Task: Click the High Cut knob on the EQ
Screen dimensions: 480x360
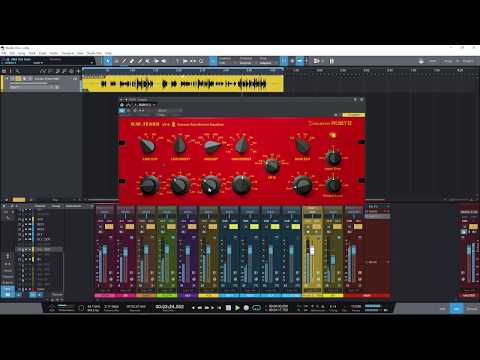Action: point(302,145)
